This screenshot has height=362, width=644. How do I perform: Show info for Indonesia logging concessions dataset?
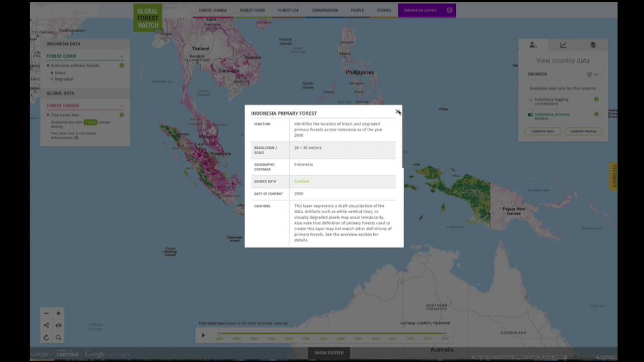[x=596, y=100]
